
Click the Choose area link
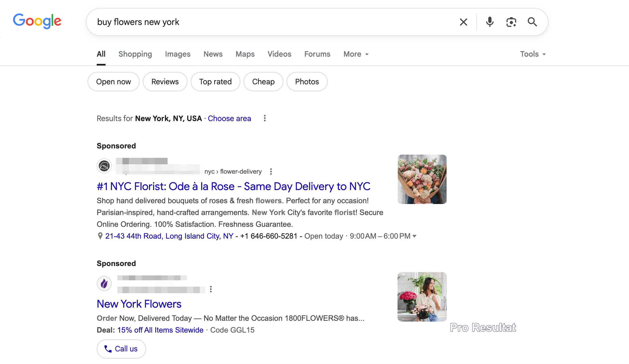click(x=229, y=118)
